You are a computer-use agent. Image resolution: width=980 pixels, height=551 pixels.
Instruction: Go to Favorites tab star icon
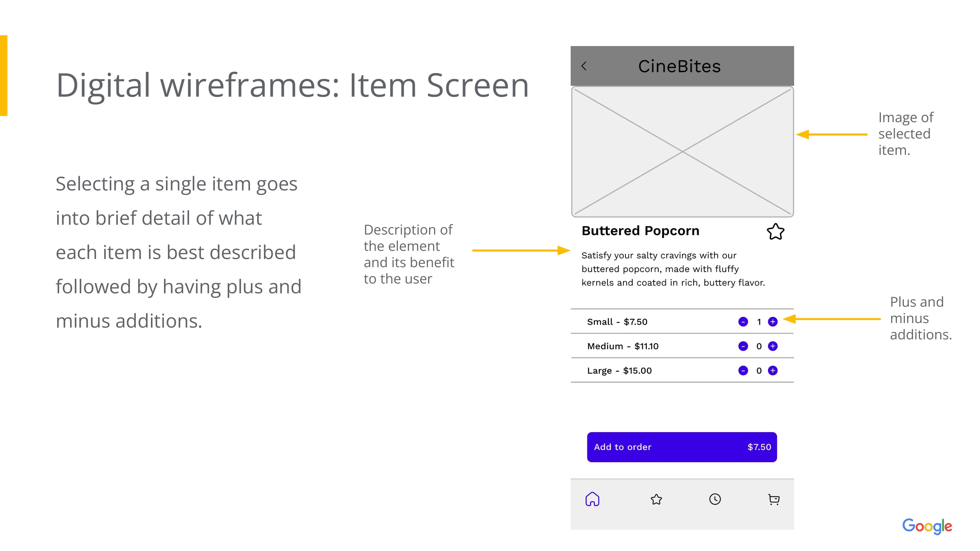tap(656, 499)
